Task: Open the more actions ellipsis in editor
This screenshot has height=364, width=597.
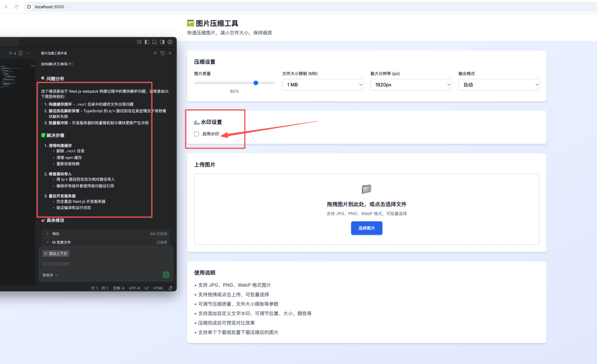Action: pos(28,53)
